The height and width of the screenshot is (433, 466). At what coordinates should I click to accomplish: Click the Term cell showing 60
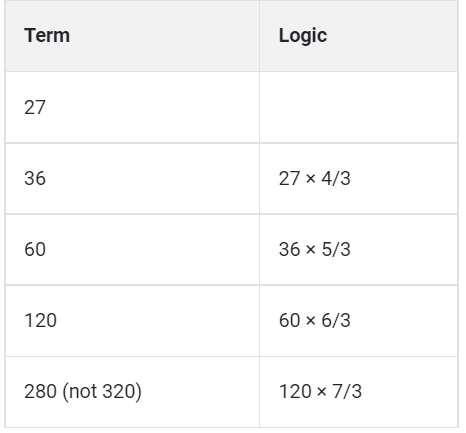[x=132, y=249]
